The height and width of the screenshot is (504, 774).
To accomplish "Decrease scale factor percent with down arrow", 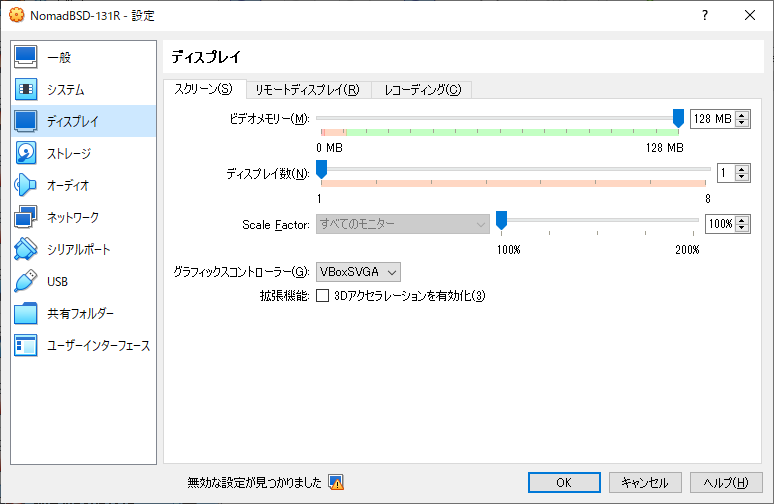I will 742,228.
